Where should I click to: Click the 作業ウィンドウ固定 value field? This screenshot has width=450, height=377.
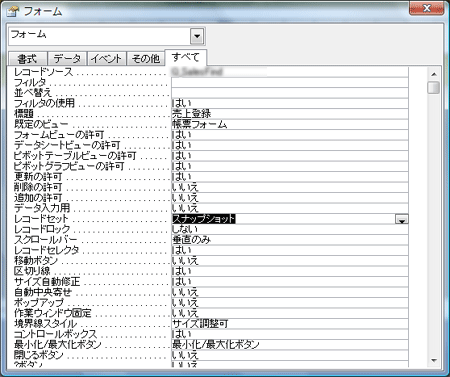290,313
